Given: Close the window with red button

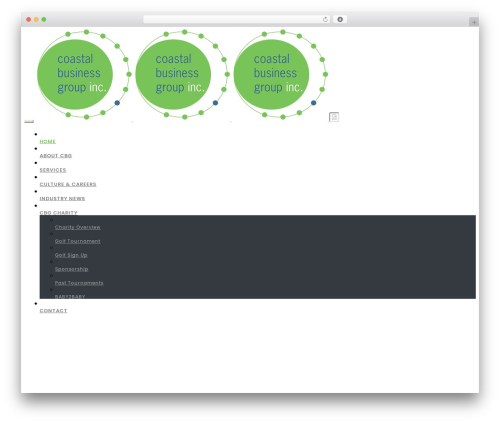Looking at the screenshot, I should tap(29, 19).
